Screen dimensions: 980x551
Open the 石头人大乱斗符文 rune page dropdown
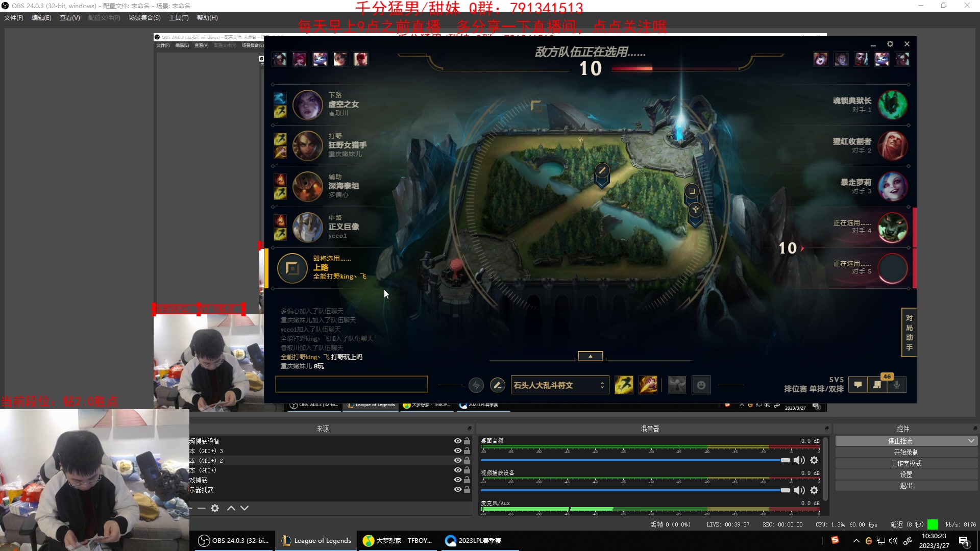coord(559,385)
